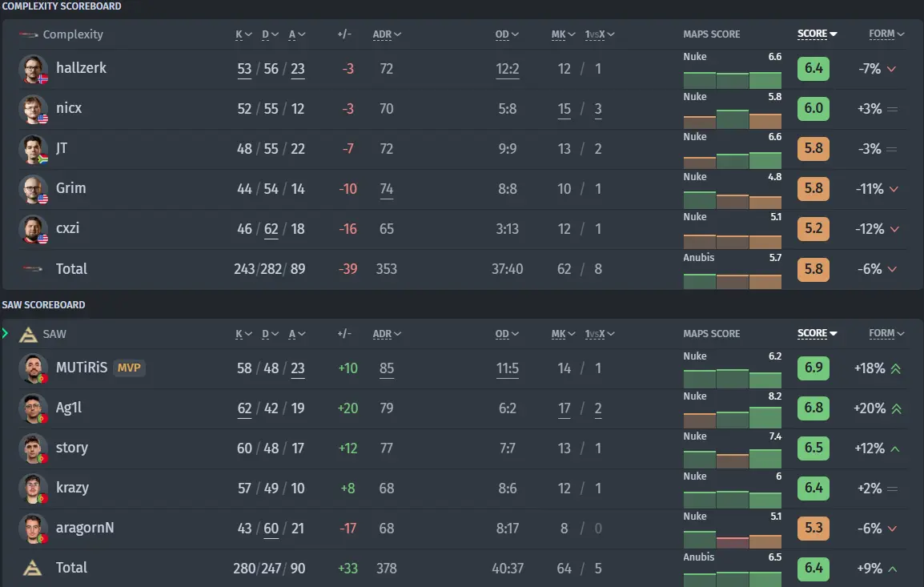Sort SAW table by SCORE

point(817,333)
